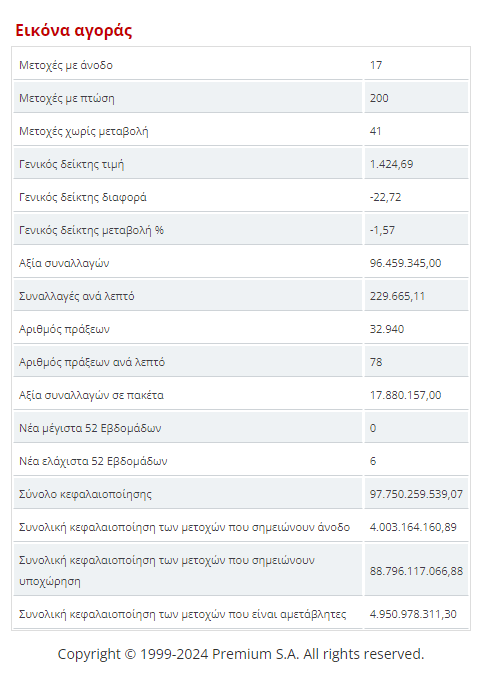Click the value 200 for falling stocks
Viewport: 482px width, 673px height.
pyautogui.click(x=379, y=98)
